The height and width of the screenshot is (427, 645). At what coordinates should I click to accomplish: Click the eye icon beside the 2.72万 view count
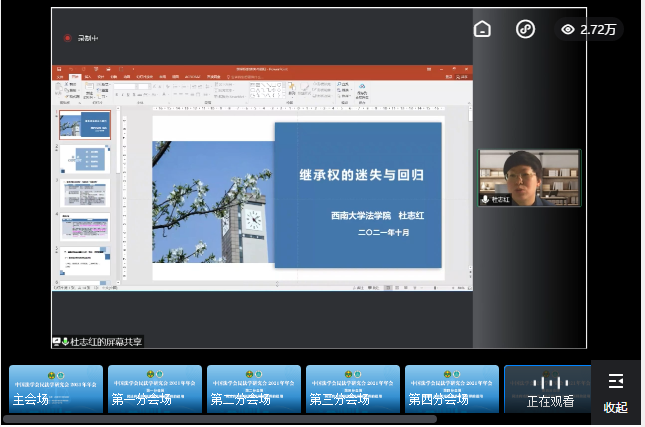coord(568,30)
